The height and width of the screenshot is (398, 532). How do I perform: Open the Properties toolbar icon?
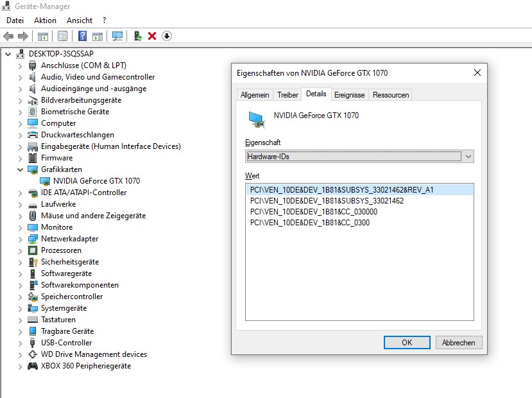pyautogui.click(x=62, y=36)
